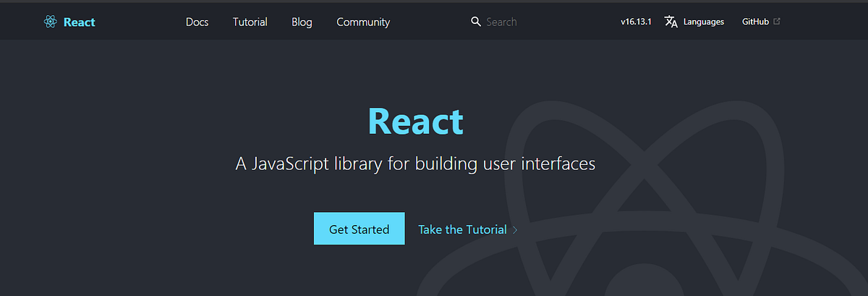
Task: Click the JavaScript library tagline text
Action: [x=416, y=164]
